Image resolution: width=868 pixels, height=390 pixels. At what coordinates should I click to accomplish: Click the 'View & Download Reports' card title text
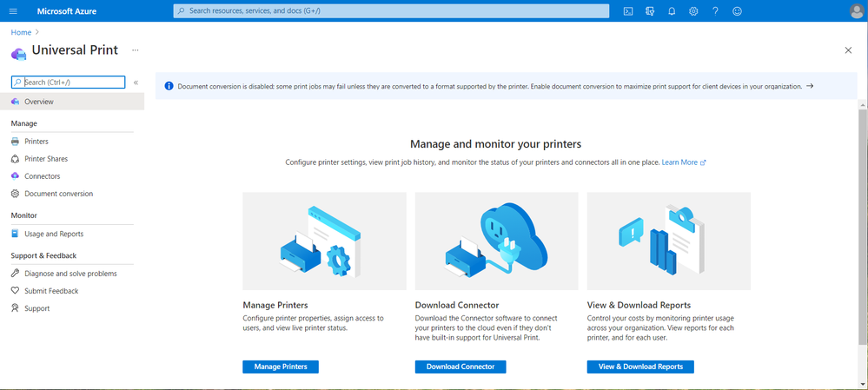click(x=639, y=306)
